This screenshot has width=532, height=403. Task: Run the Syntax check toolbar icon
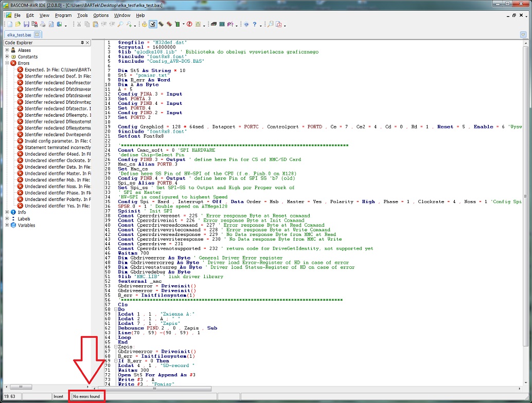click(x=153, y=24)
